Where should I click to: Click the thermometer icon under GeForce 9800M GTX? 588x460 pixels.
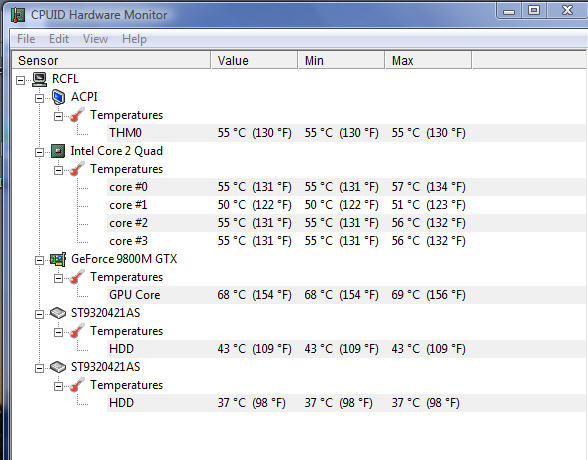77,277
